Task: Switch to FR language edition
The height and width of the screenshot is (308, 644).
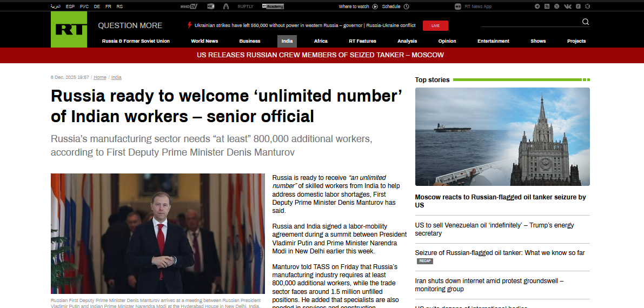Action: click(108, 6)
